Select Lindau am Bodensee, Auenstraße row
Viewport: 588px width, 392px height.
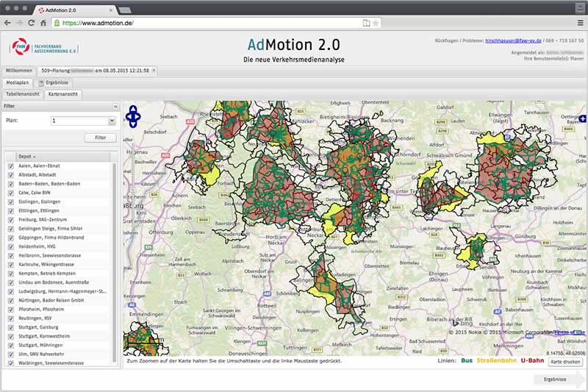[59, 282]
